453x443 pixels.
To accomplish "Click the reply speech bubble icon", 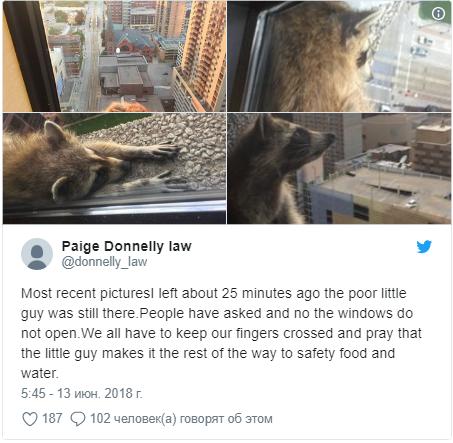I will (x=78, y=419).
